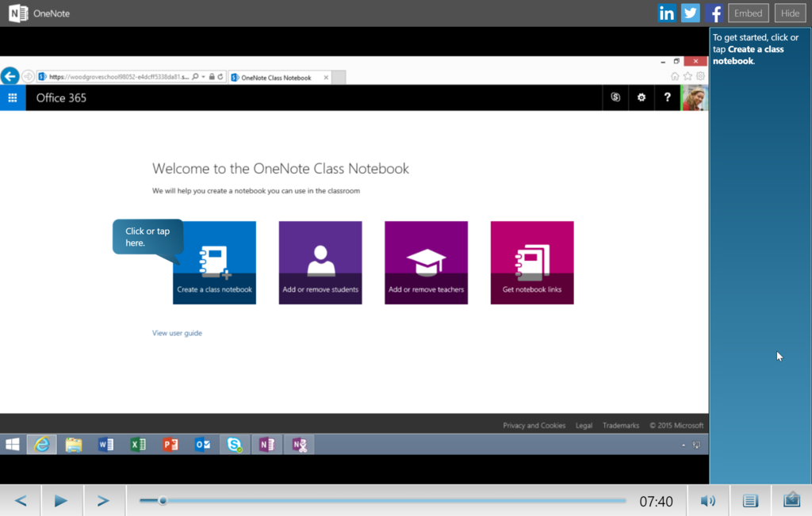Open the Office 365 app launcher grid
The width and height of the screenshot is (812, 516).
pyautogui.click(x=13, y=97)
